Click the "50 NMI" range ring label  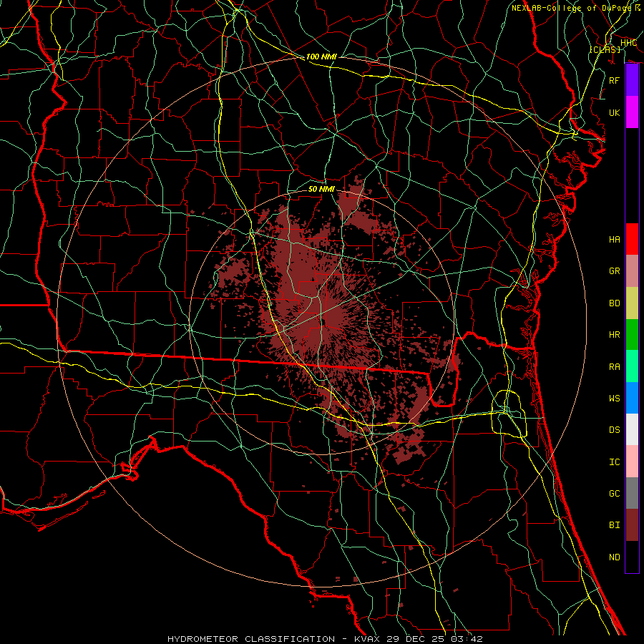[321, 189]
